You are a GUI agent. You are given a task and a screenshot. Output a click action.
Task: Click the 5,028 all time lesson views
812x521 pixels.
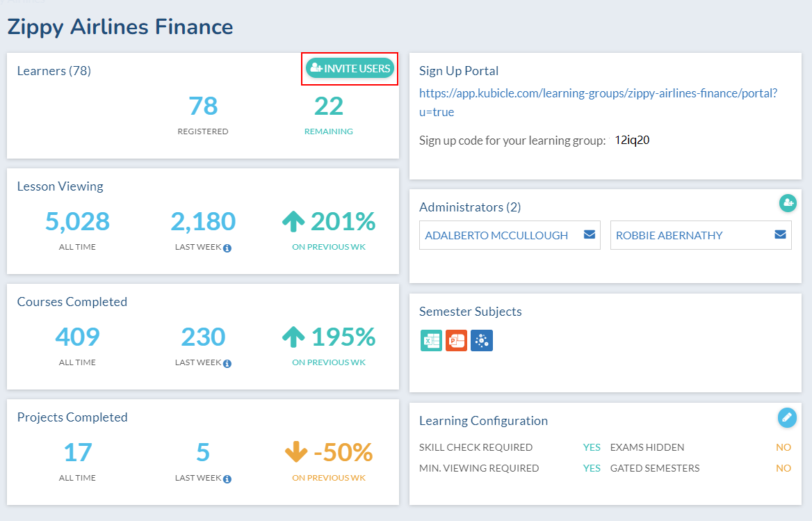pyautogui.click(x=77, y=222)
